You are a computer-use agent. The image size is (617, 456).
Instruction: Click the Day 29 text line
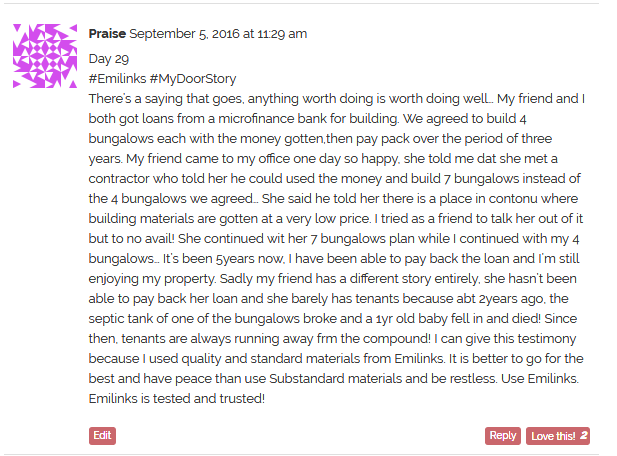point(109,59)
